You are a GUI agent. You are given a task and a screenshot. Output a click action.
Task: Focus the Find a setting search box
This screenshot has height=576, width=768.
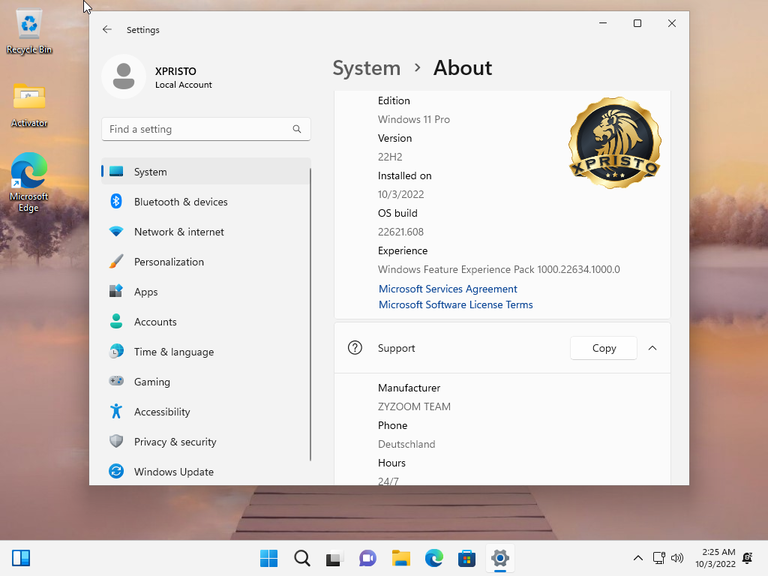[206, 129]
